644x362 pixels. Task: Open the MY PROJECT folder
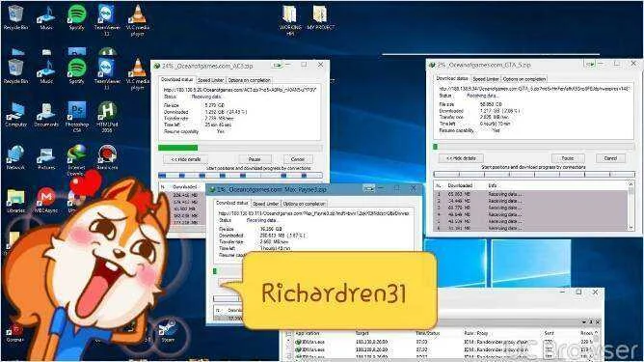[x=321, y=17]
